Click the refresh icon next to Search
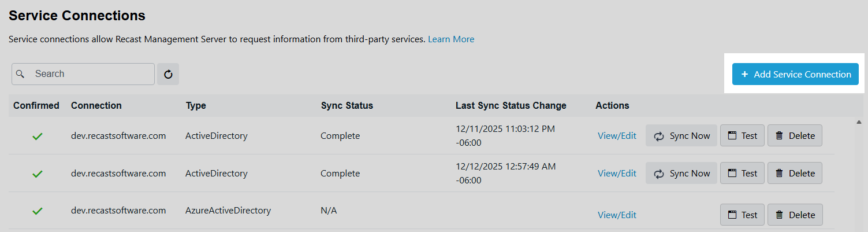Viewport: 868px width, 232px height. [168, 74]
